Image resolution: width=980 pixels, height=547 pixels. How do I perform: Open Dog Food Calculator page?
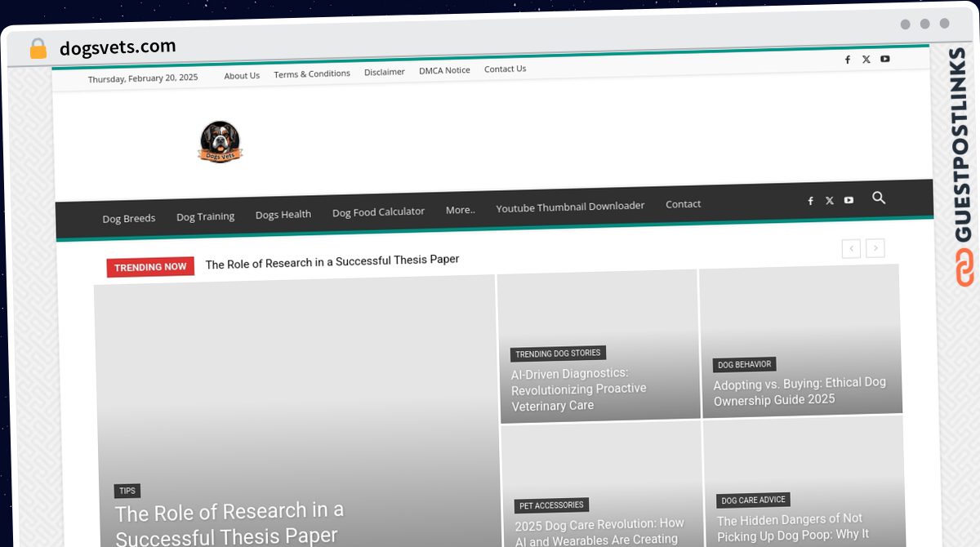click(x=378, y=212)
